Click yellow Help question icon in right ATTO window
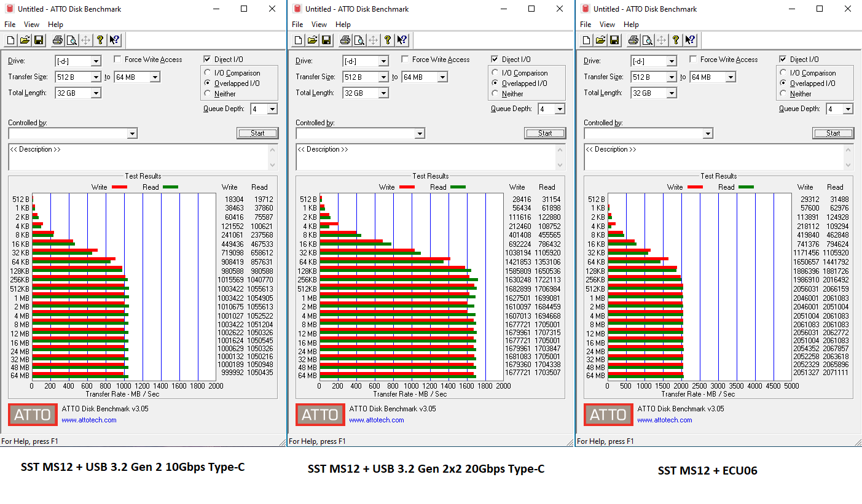The image size is (862, 504). tap(676, 41)
